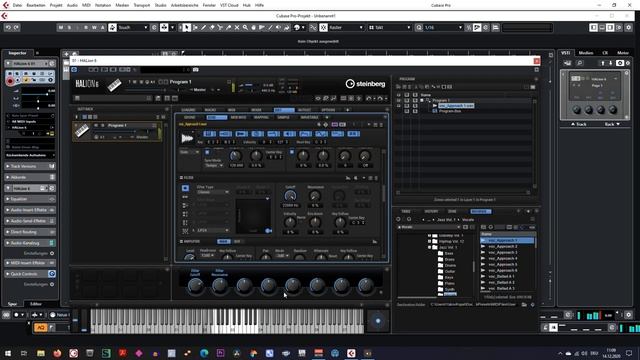Click the Filter Cutoff quick control knob
The image size is (640, 360).
pos(195,287)
